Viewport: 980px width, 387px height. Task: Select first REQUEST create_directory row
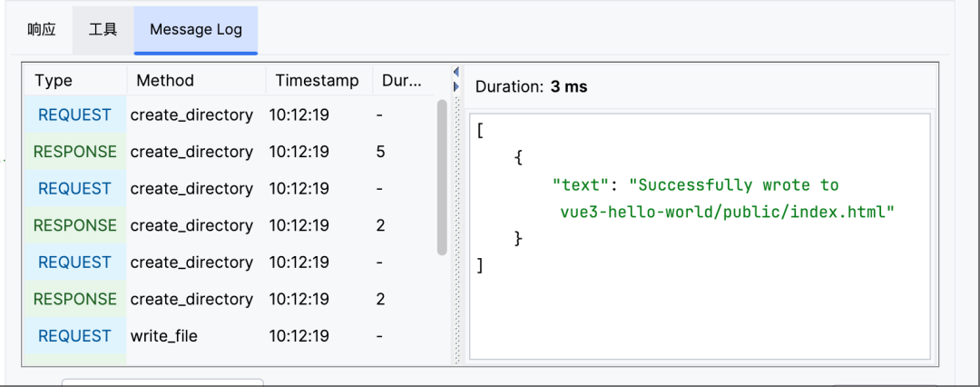[x=229, y=115]
